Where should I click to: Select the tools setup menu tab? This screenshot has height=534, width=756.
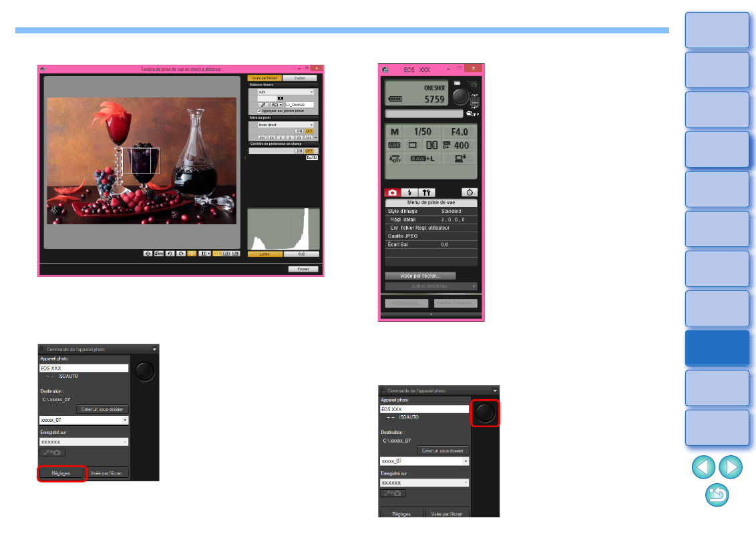pos(427,192)
